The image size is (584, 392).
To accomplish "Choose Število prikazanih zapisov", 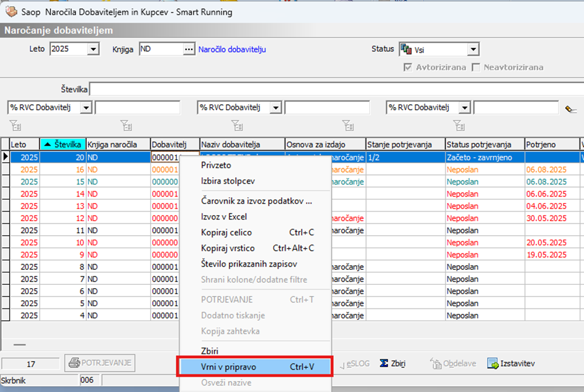I will [255, 264].
